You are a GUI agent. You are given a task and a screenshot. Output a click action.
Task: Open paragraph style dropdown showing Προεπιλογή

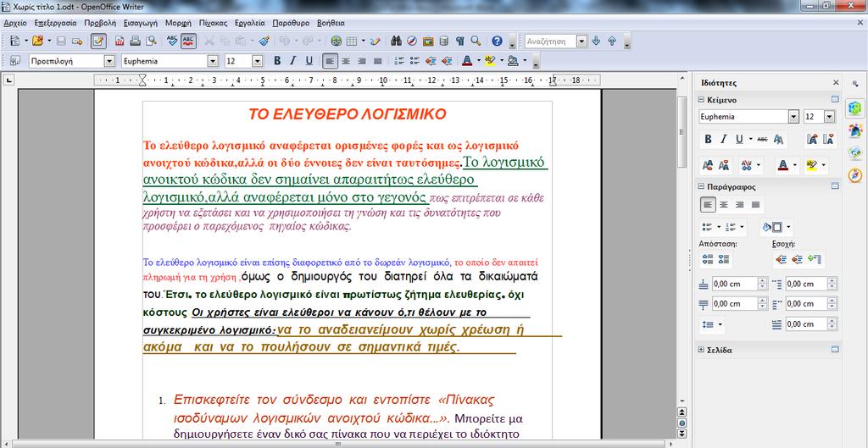pos(109,61)
